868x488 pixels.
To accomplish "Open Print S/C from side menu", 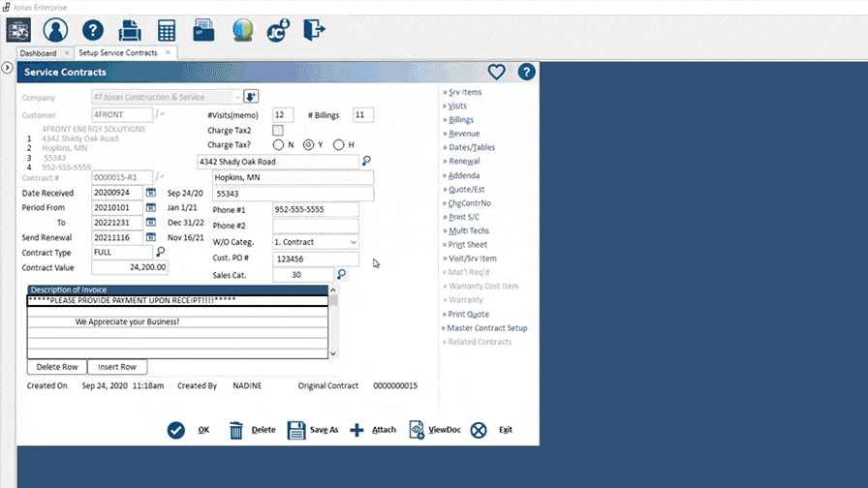I will pos(464,217).
